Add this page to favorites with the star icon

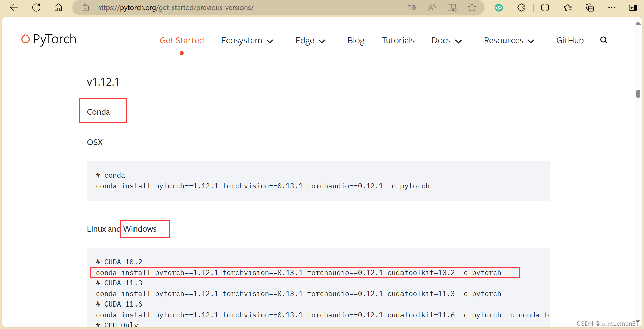(472, 7)
